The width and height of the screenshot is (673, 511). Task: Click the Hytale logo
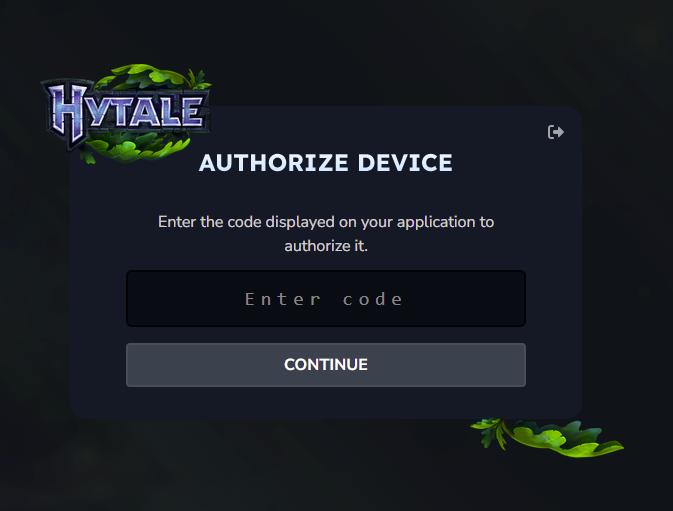coord(126,114)
